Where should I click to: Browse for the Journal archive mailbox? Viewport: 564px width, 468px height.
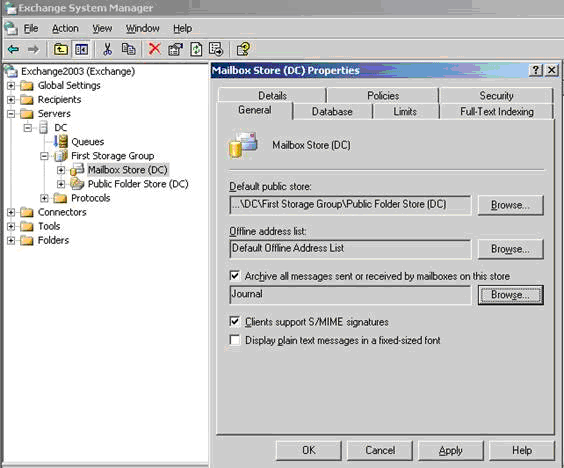510,295
